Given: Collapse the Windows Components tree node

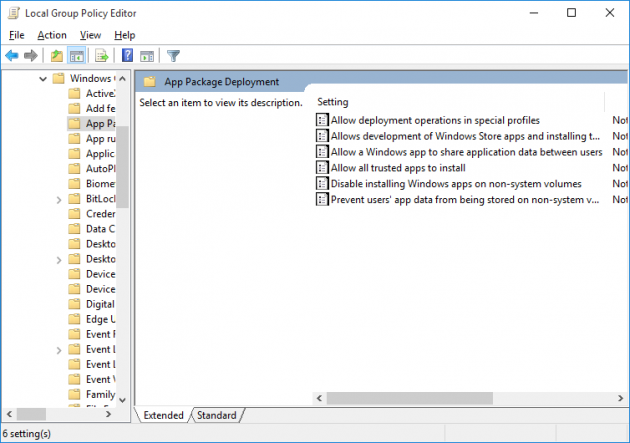Looking at the screenshot, I should [x=43, y=79].
